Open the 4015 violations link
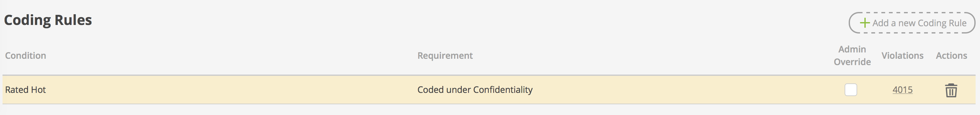The width and height of the screenshot is (980, 115). click(902, 90)
